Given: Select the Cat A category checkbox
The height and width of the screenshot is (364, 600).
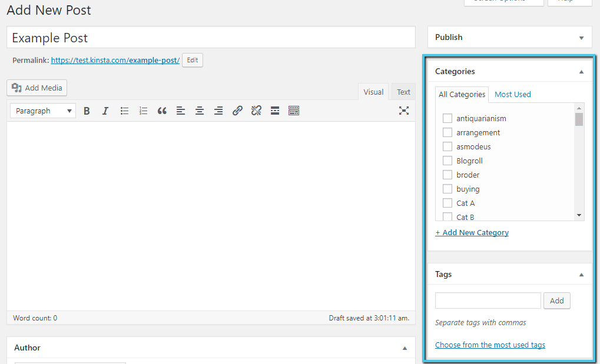Looking at the screenshot, I should click(x=447, y=203).
